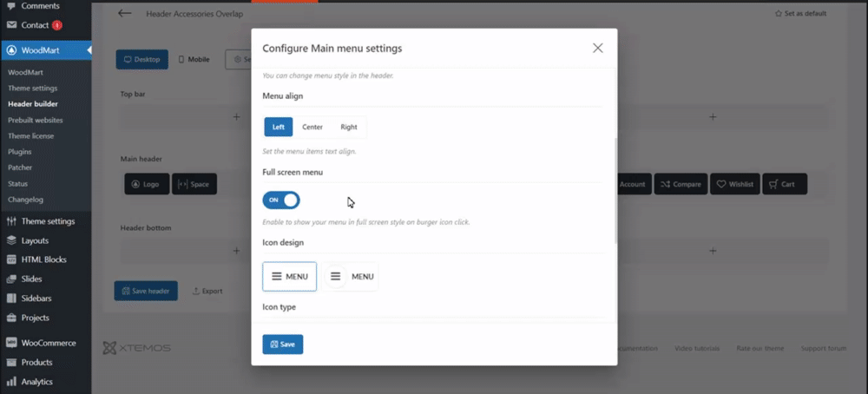Screen dimensions: 868x394
Task: Set Menu align to Left
Action: 279,127
